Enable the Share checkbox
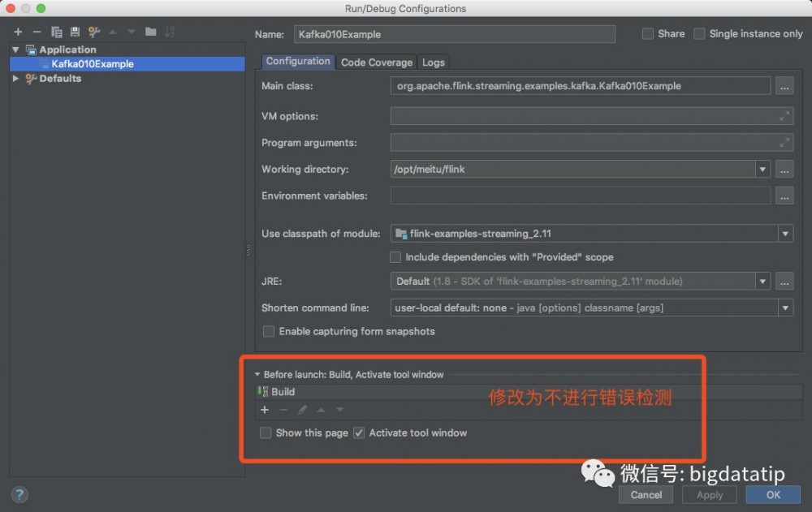 (x=647, y=33)
